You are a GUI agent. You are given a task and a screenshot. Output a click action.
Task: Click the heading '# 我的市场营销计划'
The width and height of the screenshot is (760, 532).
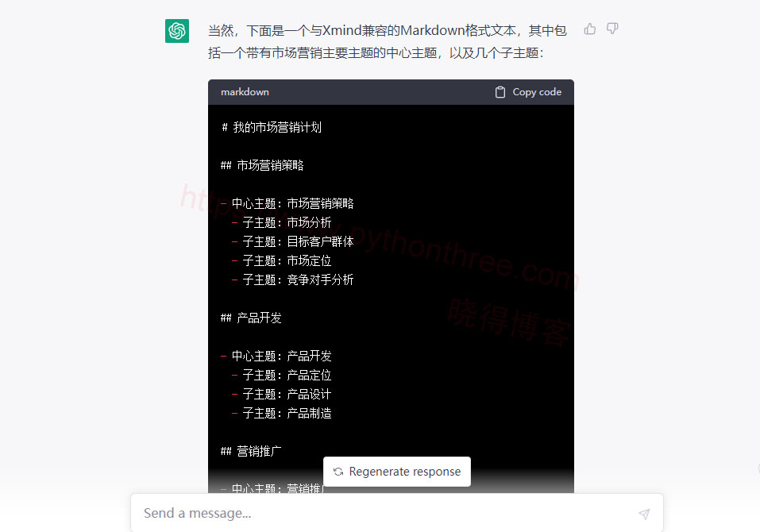click(x=272, y=127)
